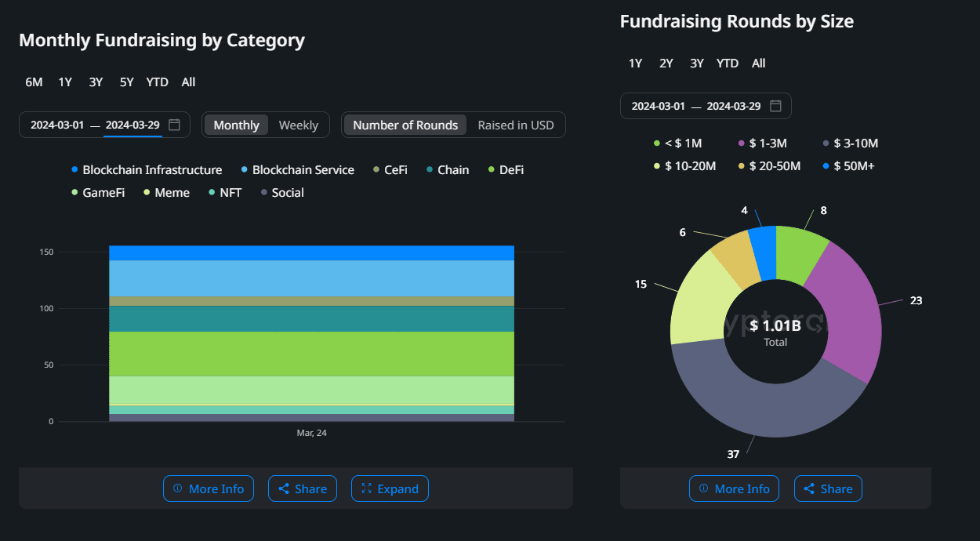
Task: Open More Info for Fundraising Rounds chart
Action: (734, 488)
